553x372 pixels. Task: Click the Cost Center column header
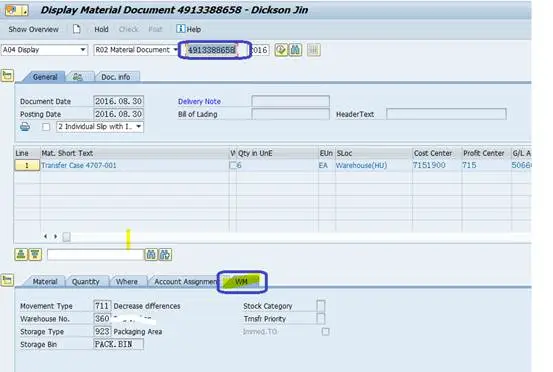(x=437, y=153)
